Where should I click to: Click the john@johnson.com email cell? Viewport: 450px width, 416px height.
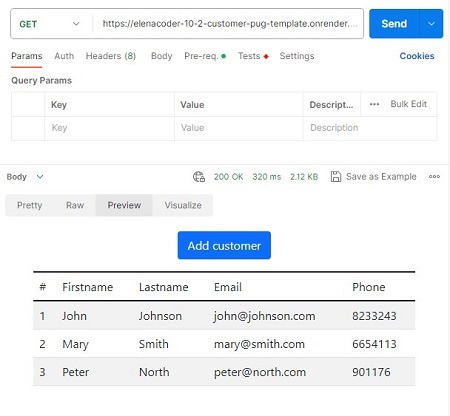[x=264, y=316]
